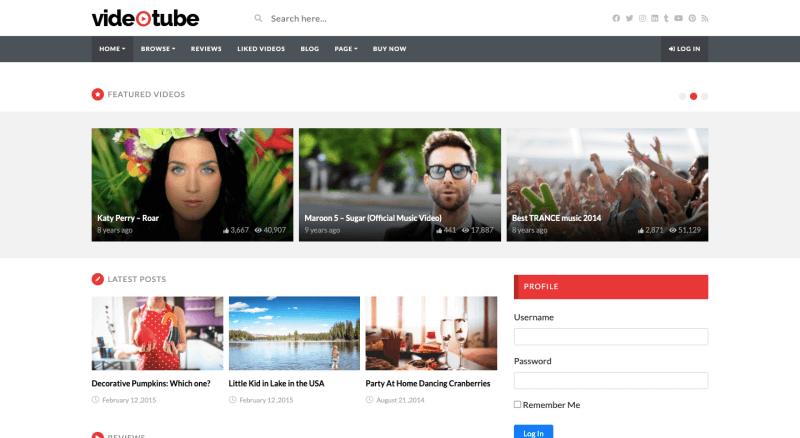800x438 pixels.
Task: Open Party At Home Dancing Cranberries title
Action: (428, 383)
